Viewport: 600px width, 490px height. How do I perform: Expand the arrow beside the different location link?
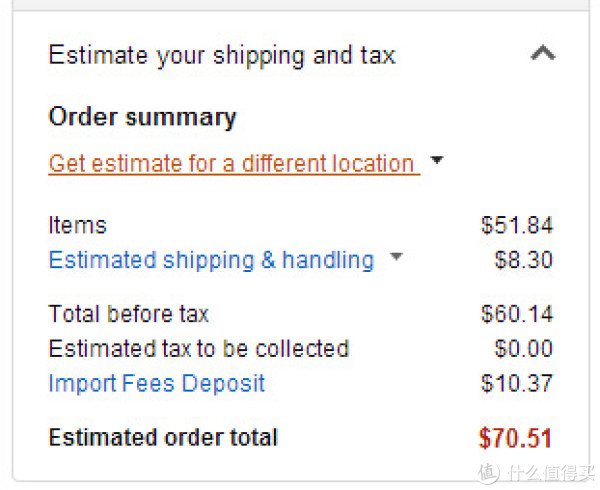coord(437,159)
